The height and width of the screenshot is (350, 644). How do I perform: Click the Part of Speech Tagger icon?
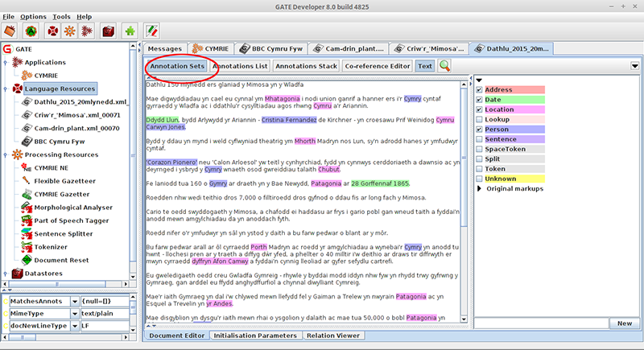coord(27,220)
